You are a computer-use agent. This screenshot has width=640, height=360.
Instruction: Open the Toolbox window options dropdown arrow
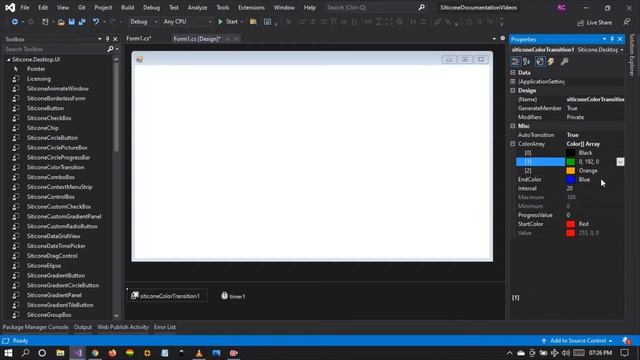click(x=100, y=39)
